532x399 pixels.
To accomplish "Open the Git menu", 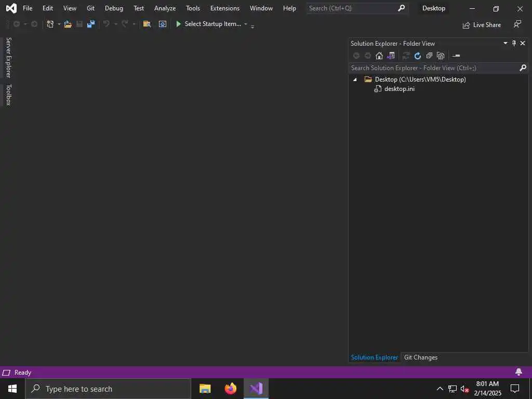I will 90,8.
